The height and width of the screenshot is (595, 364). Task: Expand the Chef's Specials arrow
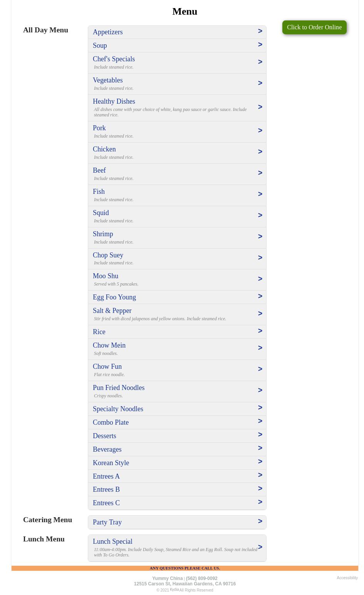tap(260, 62)
